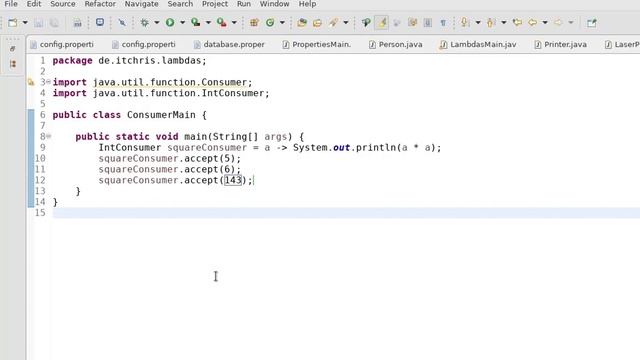Click the New file wizard icon

pos(13,23)
